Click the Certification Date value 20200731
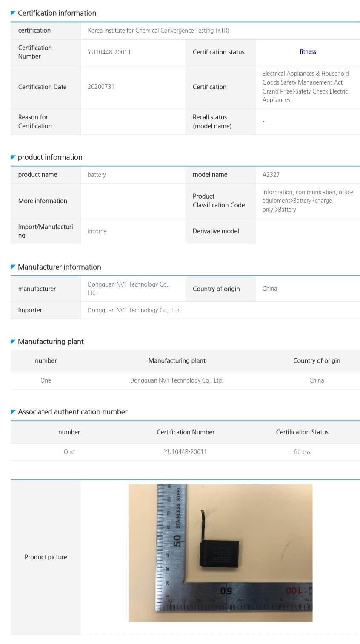 click(101, 87)
